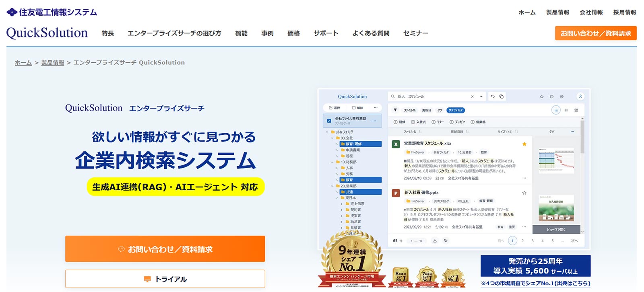Go to results page 2
Image resolution: width=644 pixels, height=292 pixels.
tap(522, 241)
